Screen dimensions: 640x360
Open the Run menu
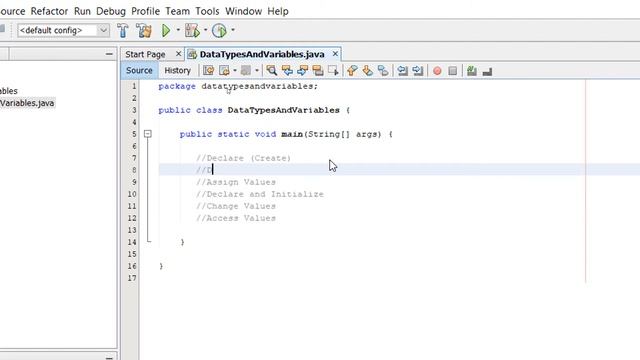click(82, 11)
